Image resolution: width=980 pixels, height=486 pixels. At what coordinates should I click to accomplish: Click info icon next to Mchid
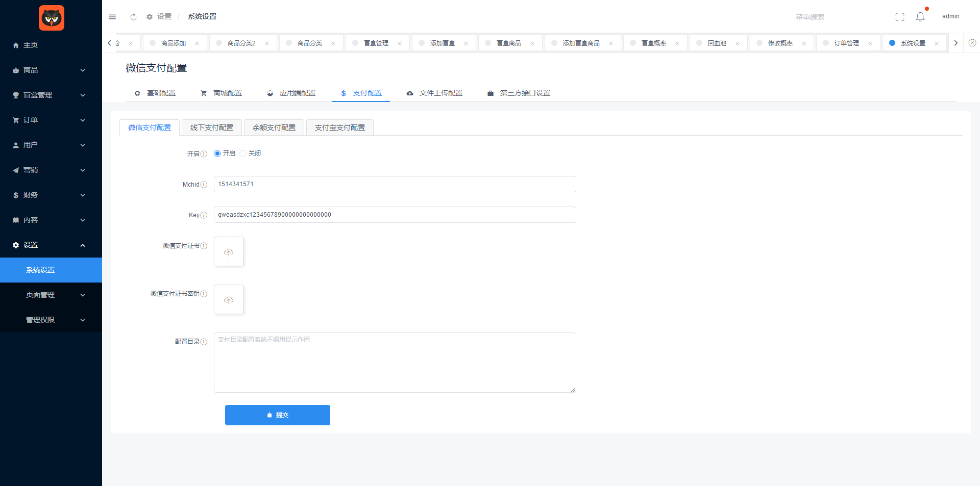[204, 185]
